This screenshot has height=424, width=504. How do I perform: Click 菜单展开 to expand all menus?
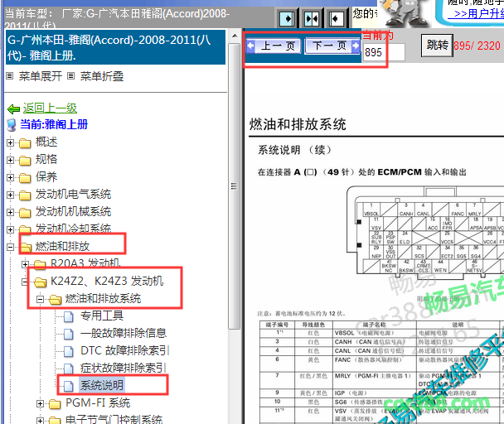tap(40, 76)
